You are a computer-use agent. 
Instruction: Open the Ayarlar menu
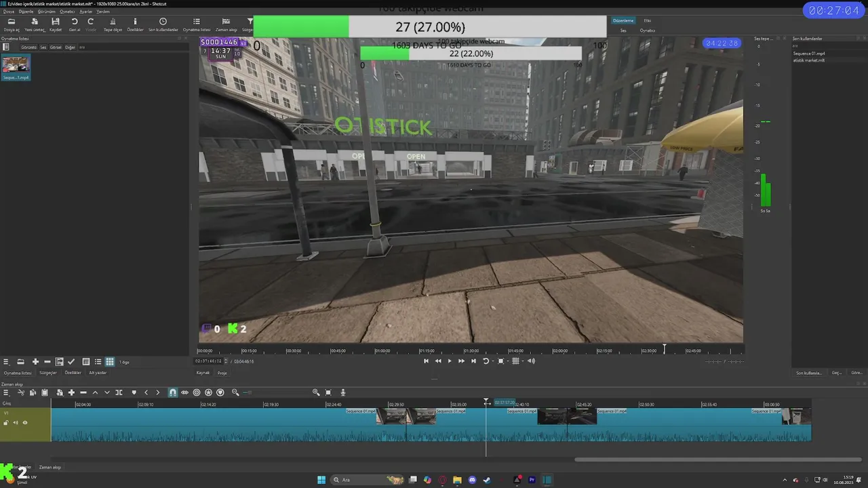point(86,12)
